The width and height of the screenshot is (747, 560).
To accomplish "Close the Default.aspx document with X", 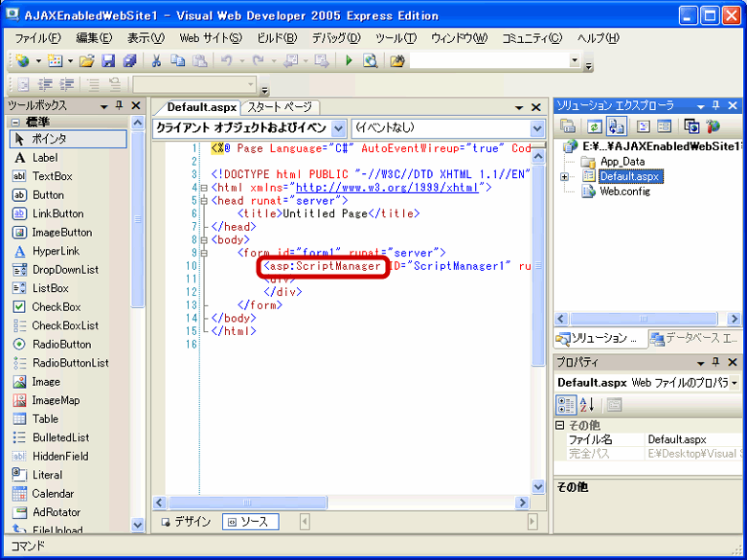I will pos(536,107).
